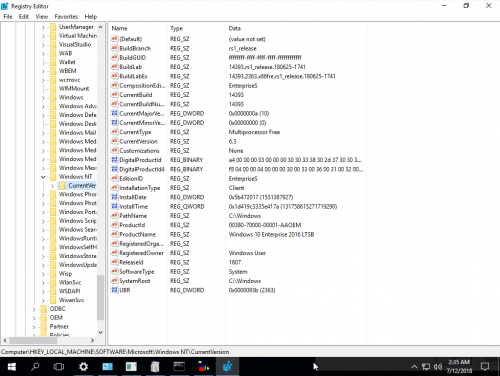Screen dimensions: 500x376
Task: Expand the OEM tree node
Action: tap(34, 318)
